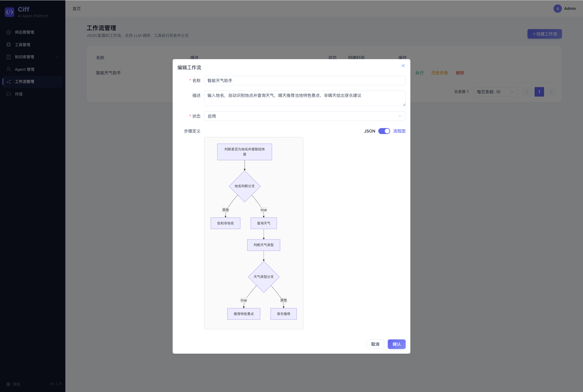Viewport: 583px width, 392px height.
Task: Click the 工具管理 gear icon
Action: pos(9,45)
